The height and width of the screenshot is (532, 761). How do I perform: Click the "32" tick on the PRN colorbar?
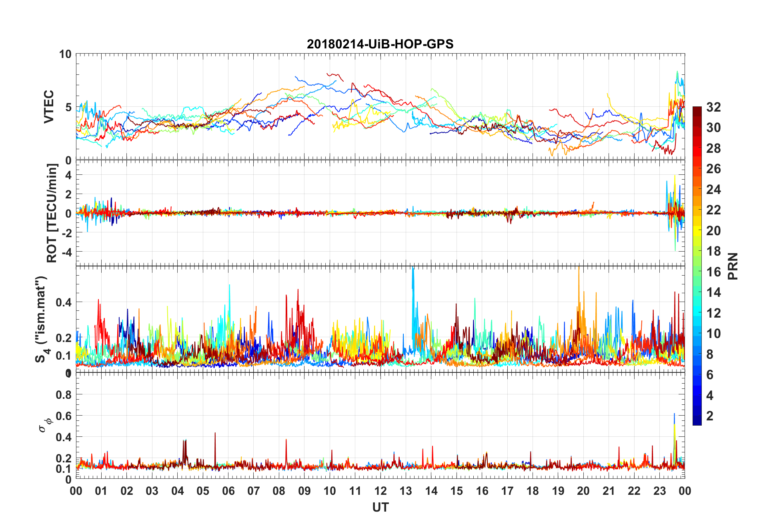pos(714,107)
